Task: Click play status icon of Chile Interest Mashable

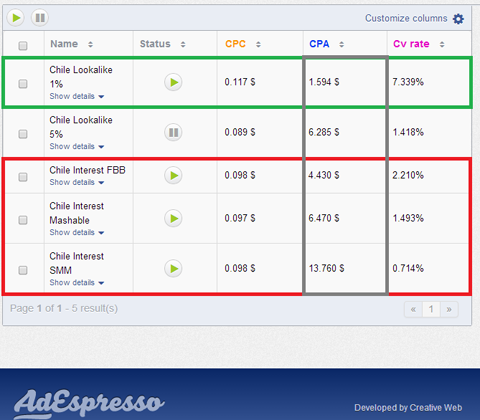Action: click(173, 218)
